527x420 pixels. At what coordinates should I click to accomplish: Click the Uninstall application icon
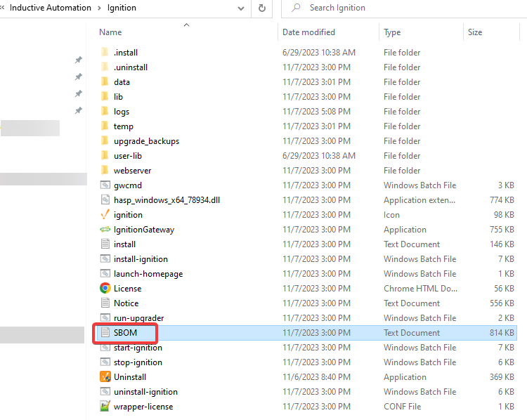tap(105, 376)
